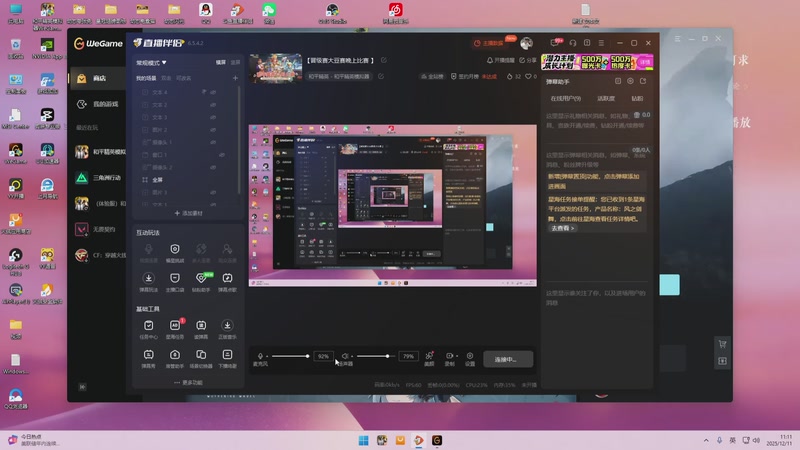Viewport: 800px width, 450px height.
Task: Switch to the 在线用户 tab in 弹幕助手
Action: [x=565, y=98]
